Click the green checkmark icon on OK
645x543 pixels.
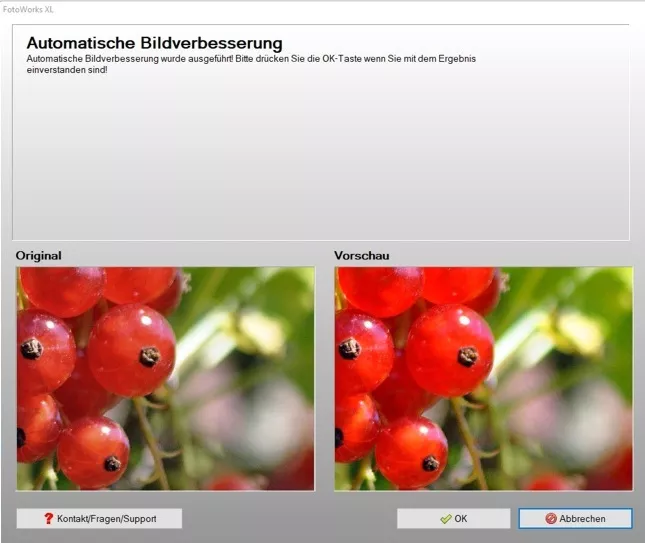tap(445, 519)
